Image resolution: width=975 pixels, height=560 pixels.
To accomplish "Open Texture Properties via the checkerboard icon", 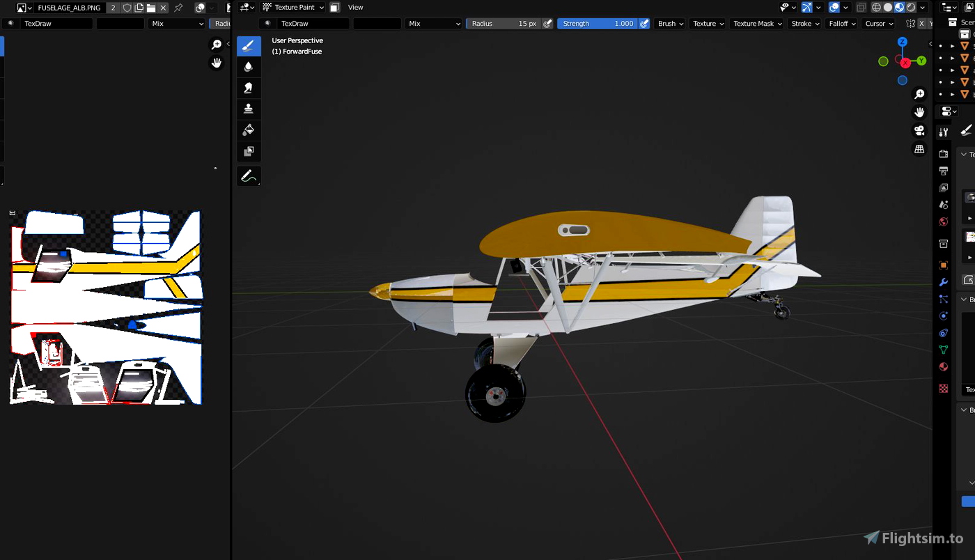I will pos(943,388).
